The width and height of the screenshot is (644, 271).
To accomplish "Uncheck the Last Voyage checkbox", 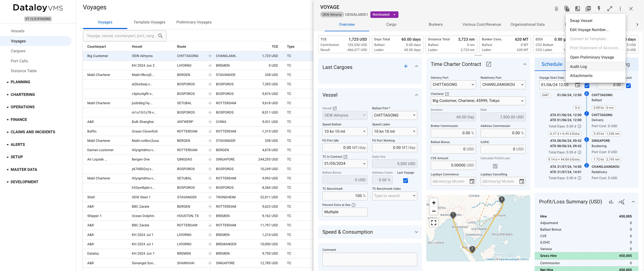I will coord(405,180).
